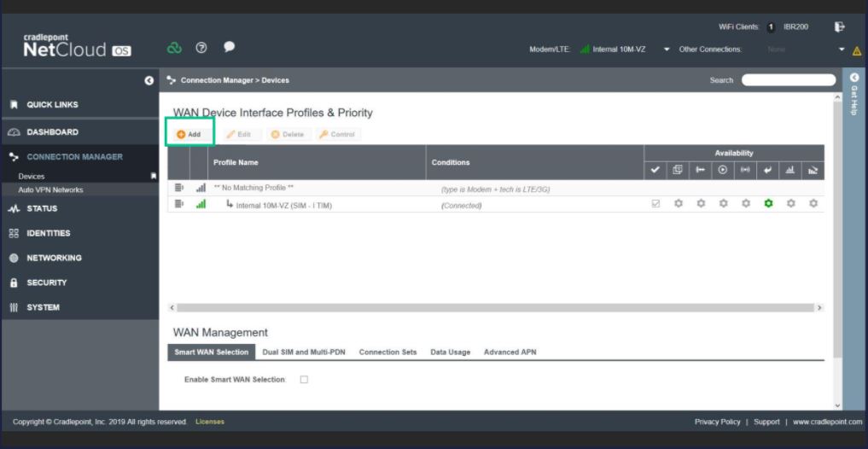Enable Smart WAN Selection checkbox
This screenshot has height=449, width=868.
(x=304, y=380)
